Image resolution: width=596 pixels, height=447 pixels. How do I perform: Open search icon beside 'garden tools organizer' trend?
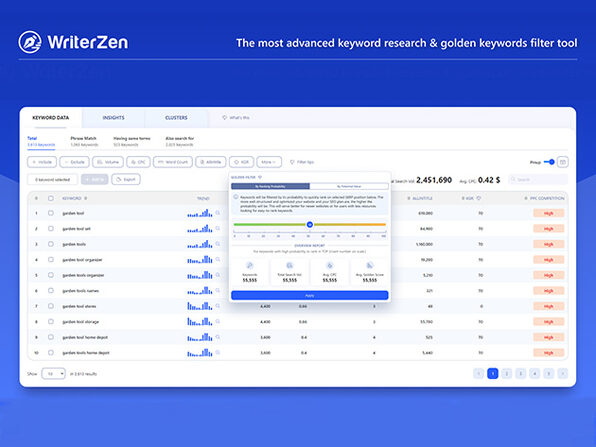(218, 275)
